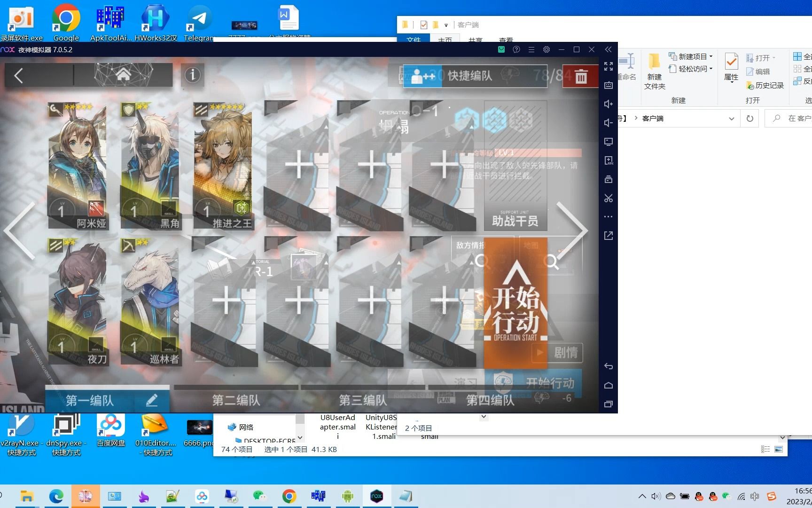
Task: Click Nox Android home button
Action: pos(609,385)
